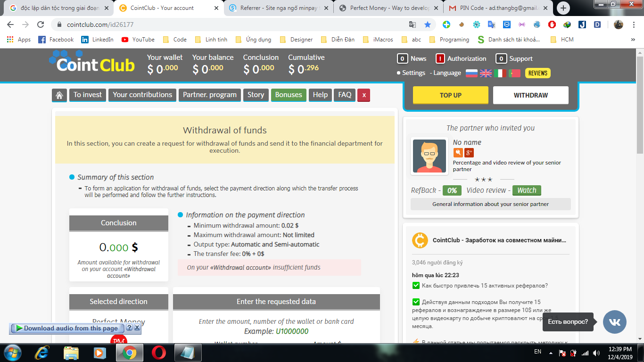Open the Apps shortcut in bookmarks bar
This screenshot has width=644, height=362.
pos(19,40)
